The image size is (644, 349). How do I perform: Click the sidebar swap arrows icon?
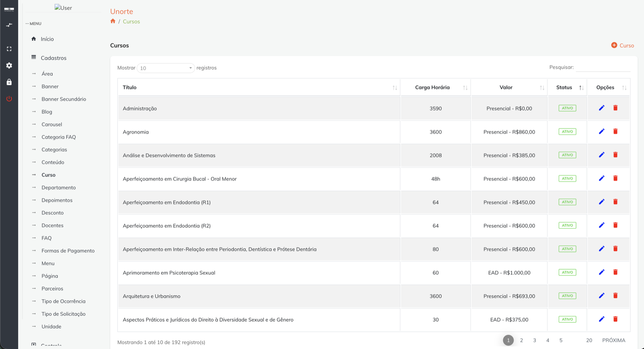pos(9,25)
